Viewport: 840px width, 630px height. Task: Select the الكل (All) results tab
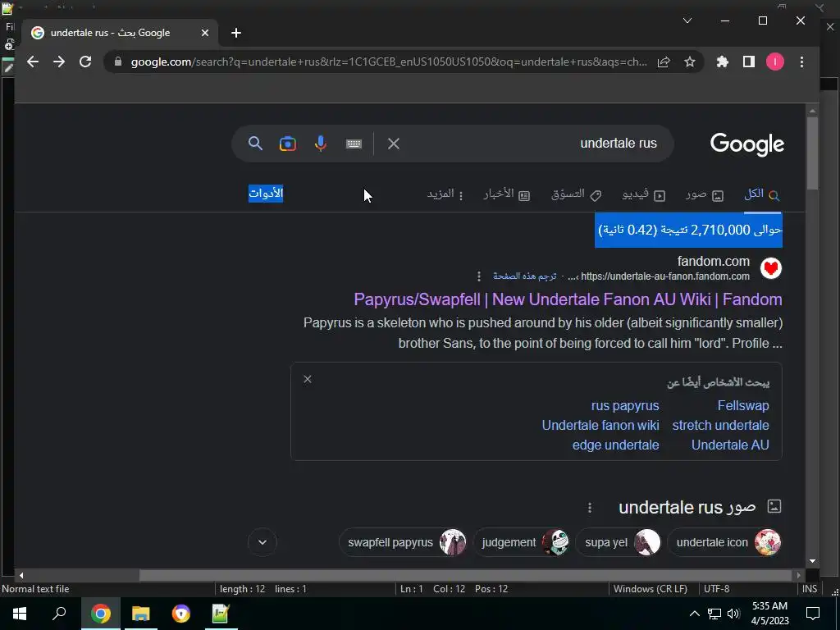[x=762, y=194]
